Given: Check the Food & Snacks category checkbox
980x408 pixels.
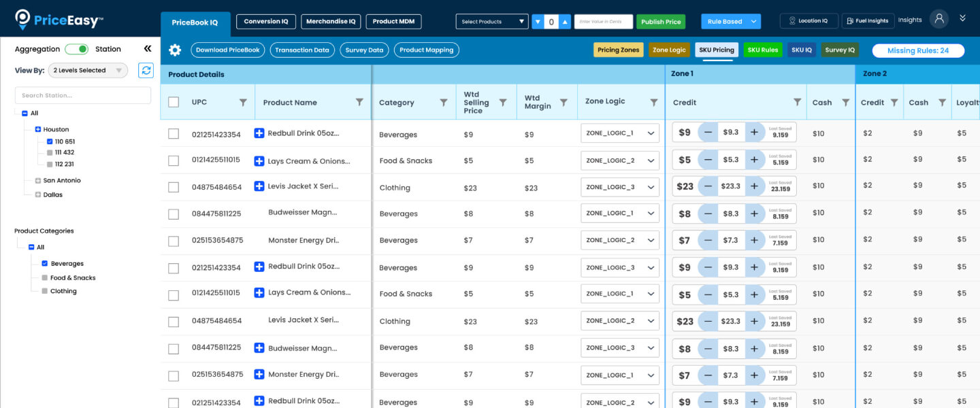Looking at the screenshot, I should [45, 277].
